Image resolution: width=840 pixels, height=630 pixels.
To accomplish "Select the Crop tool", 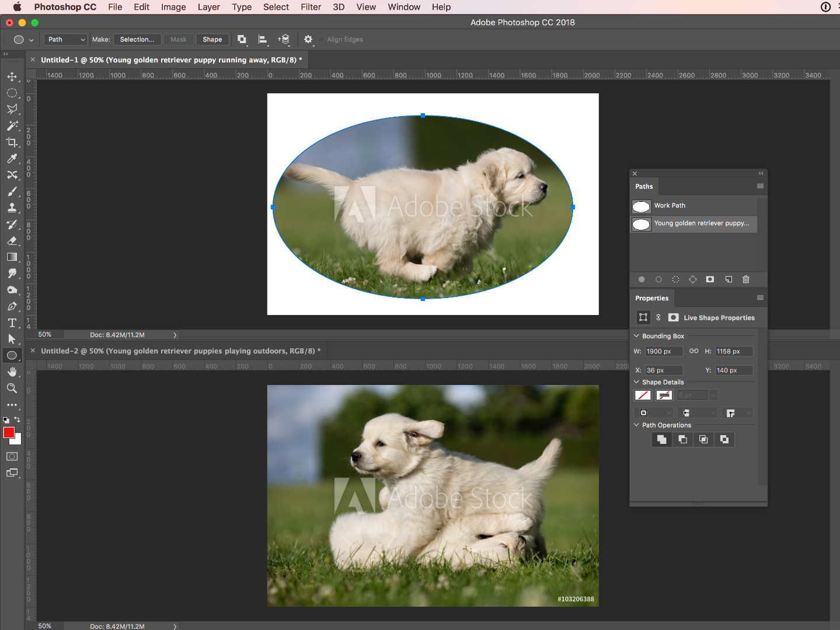I will tap(12, 142).
